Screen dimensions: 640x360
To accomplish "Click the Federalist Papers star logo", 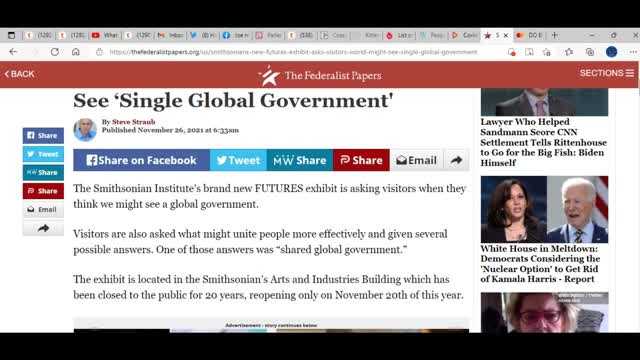I will click(269, 76).
